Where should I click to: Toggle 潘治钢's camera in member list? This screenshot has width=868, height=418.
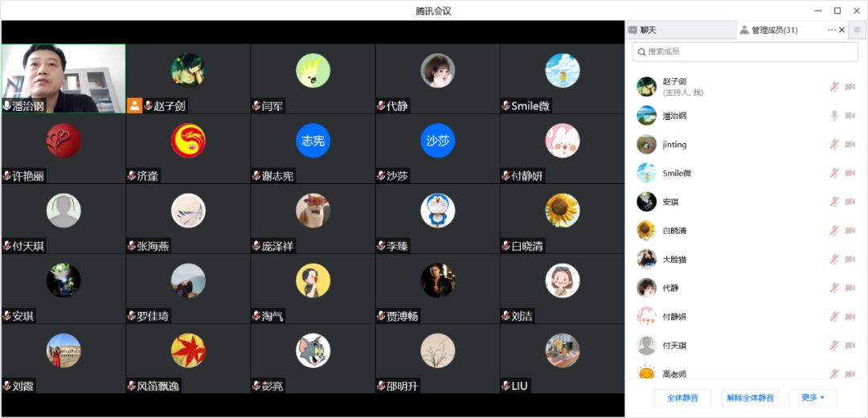(x=850, y=116)
